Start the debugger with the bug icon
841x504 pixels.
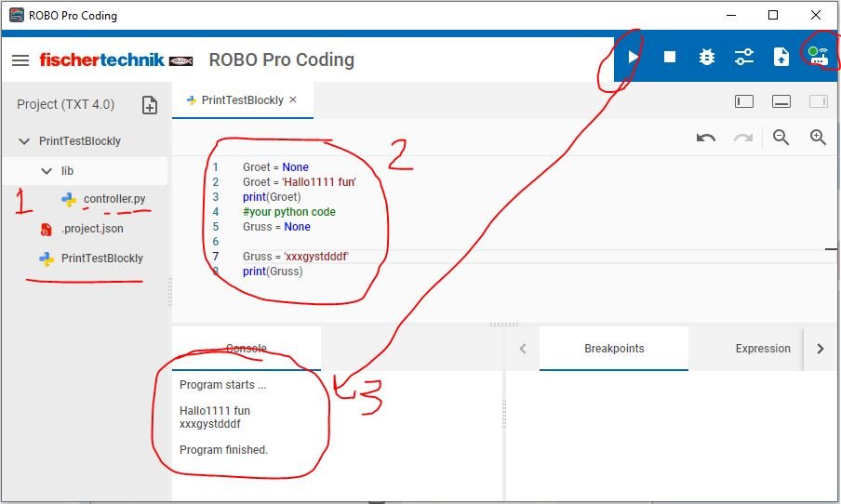707,58
